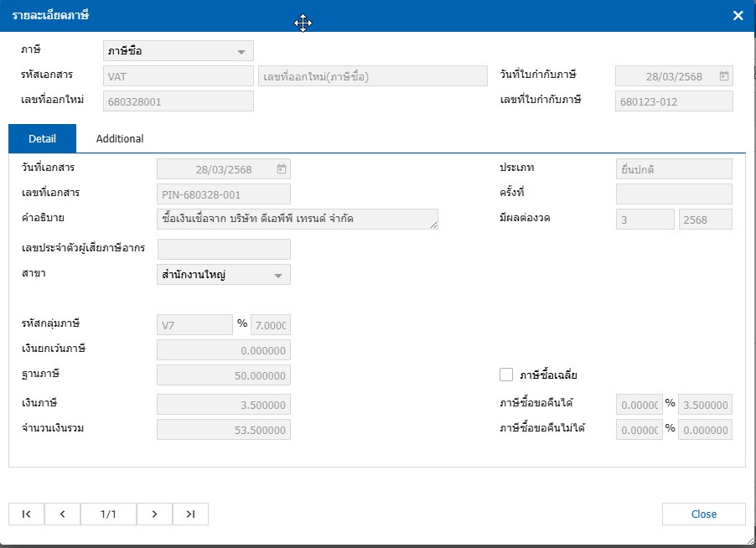The width and height of the screenshot is (756, 548).
Task: Click the คำอธิบาย description text box
Action: 298,220
